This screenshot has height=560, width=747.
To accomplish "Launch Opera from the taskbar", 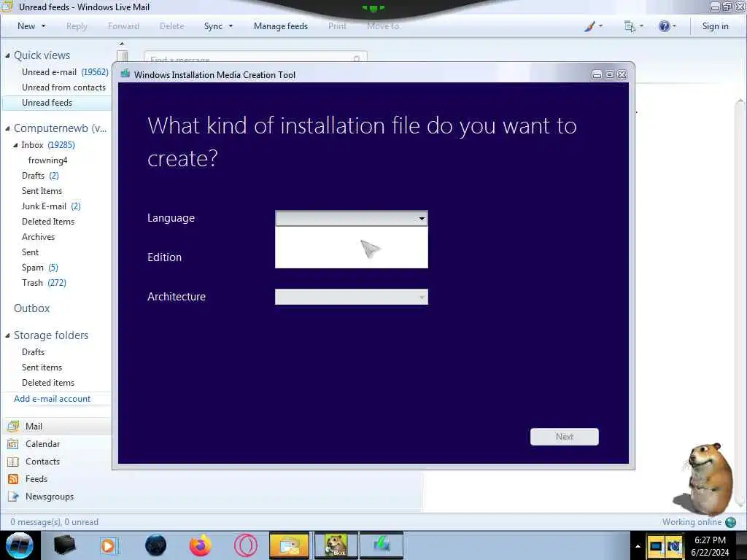I will coord(246,545).
